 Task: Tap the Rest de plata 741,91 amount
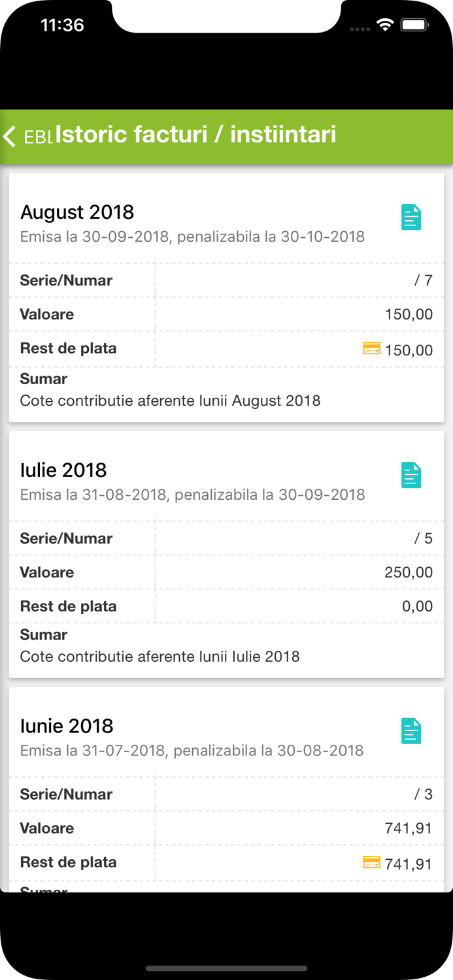click(409, 864)
